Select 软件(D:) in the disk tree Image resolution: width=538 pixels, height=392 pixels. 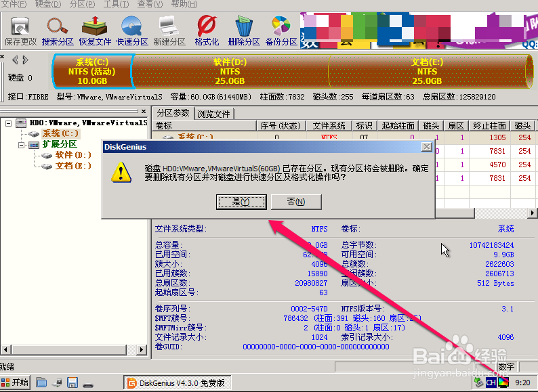tap(73, 155)
